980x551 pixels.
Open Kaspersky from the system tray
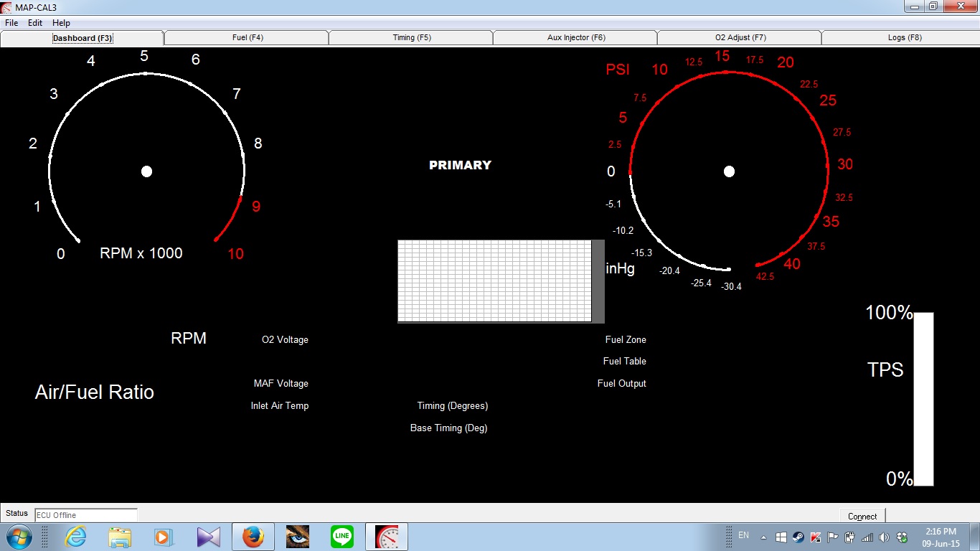pos(815,536)
